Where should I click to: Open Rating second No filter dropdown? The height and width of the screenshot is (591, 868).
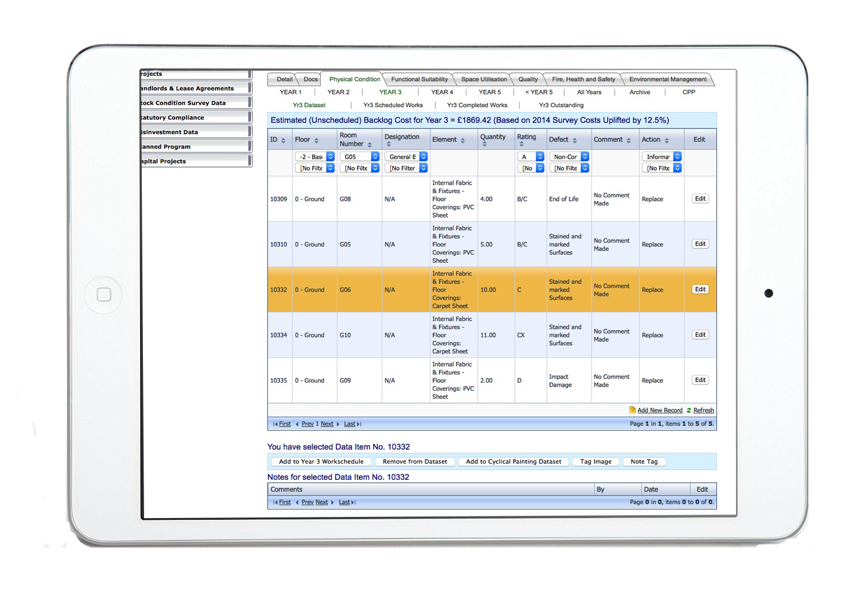coord(531,168)
